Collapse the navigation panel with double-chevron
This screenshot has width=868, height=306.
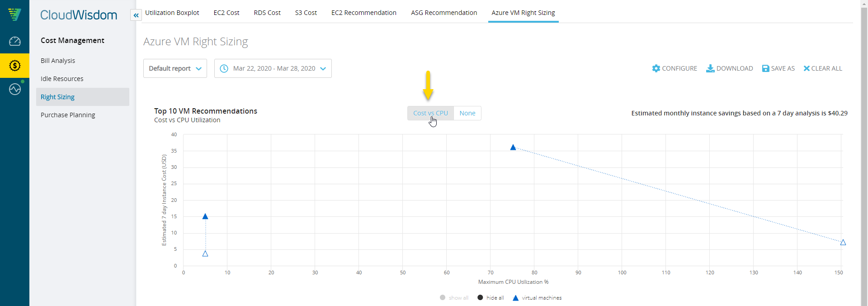point(136,15)
